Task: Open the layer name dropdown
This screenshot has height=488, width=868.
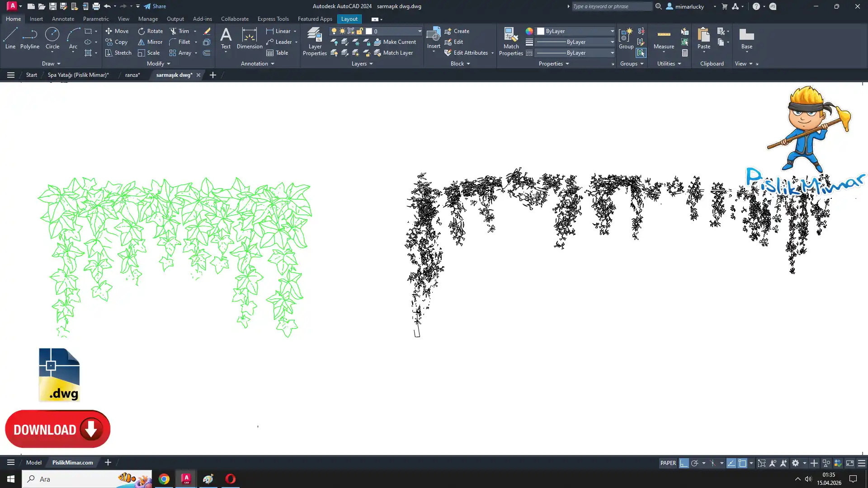Action: (420, 31)
